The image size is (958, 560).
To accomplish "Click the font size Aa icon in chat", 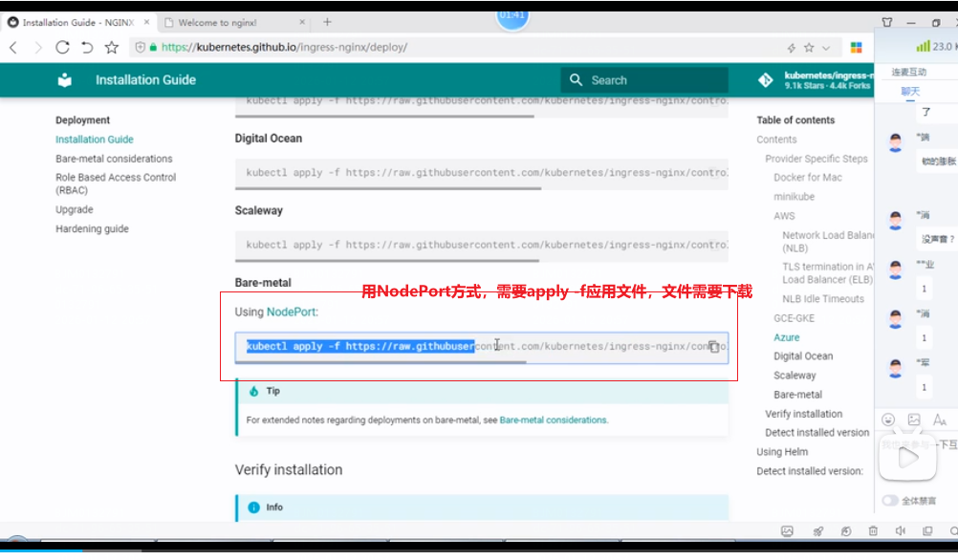I will click(939, 420).
